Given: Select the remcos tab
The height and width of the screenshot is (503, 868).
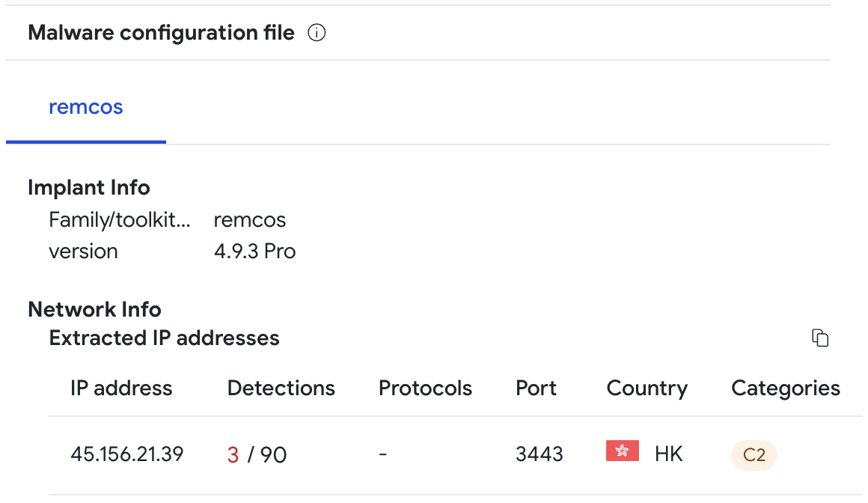Looking at the screenshot, I should (86, 107).
